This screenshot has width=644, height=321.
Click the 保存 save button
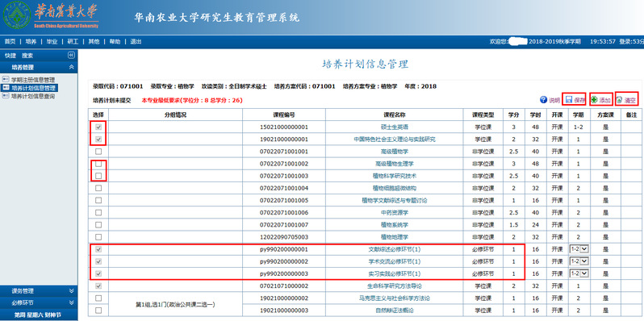point(575,100)
